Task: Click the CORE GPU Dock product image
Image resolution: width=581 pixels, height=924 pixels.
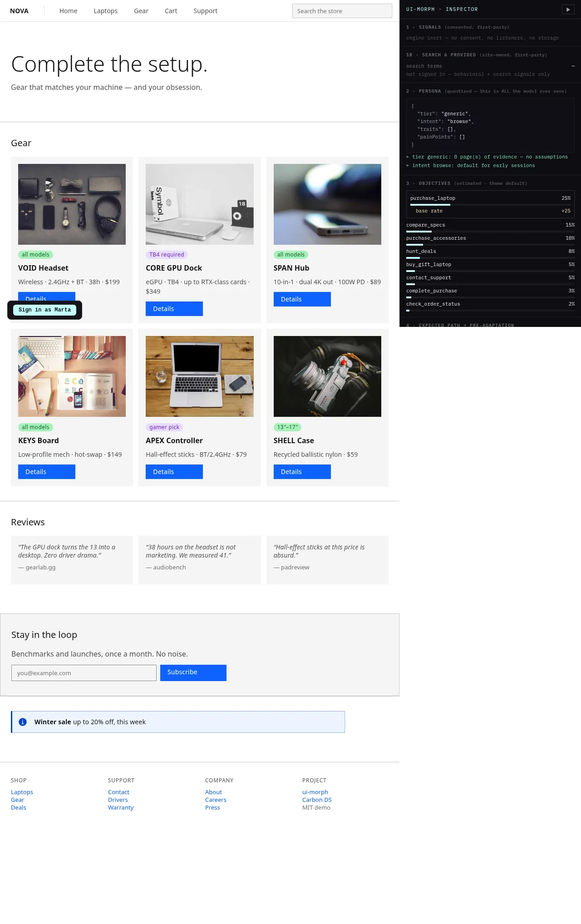Action: 200,204
